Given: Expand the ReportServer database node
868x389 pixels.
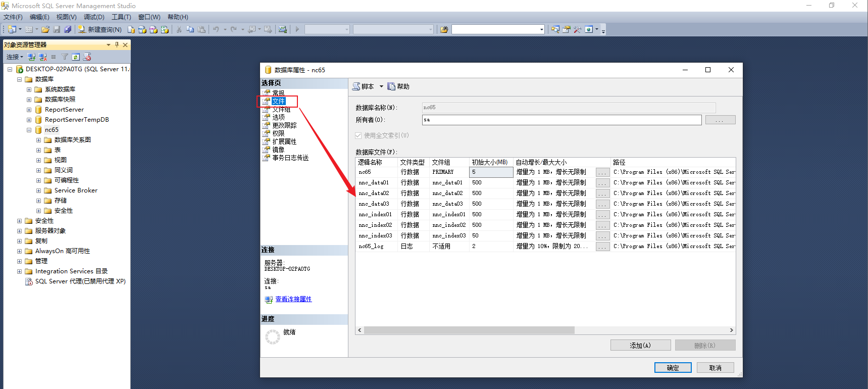Looking at the screenshot, I should [29, 110].
